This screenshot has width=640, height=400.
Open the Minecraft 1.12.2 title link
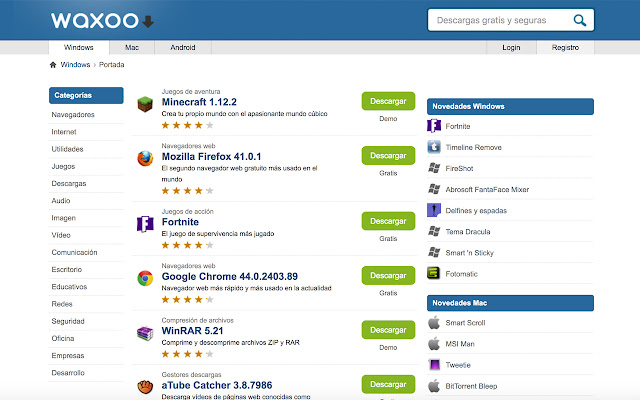click(x=199, y=102)
